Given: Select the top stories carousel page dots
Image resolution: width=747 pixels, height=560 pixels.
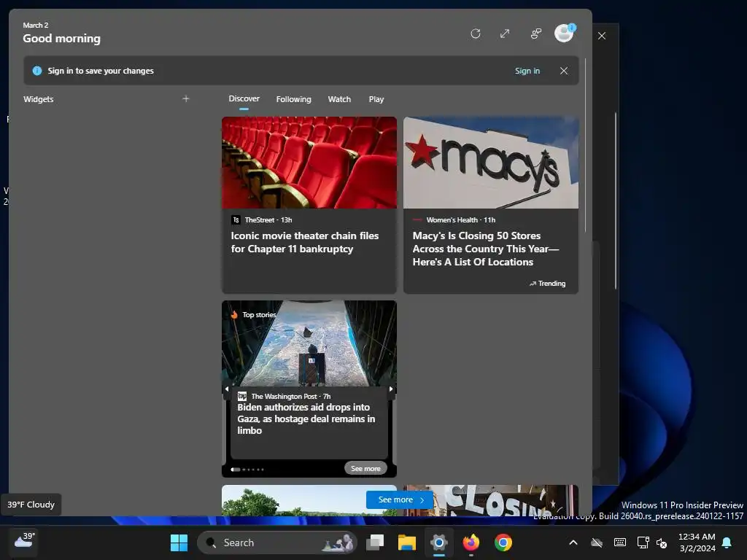Looking at the screenshot, I should tap(247, 470).
